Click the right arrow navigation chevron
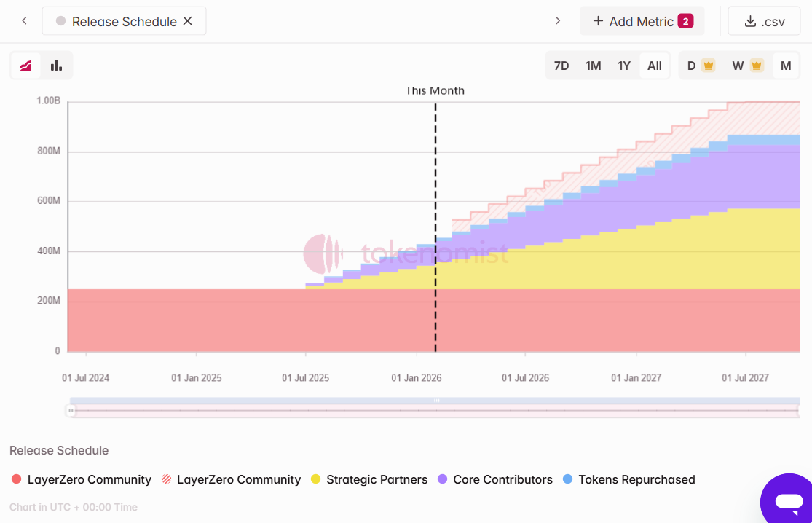This screenshot has height=523, width=812. click(x=558, y=21)
